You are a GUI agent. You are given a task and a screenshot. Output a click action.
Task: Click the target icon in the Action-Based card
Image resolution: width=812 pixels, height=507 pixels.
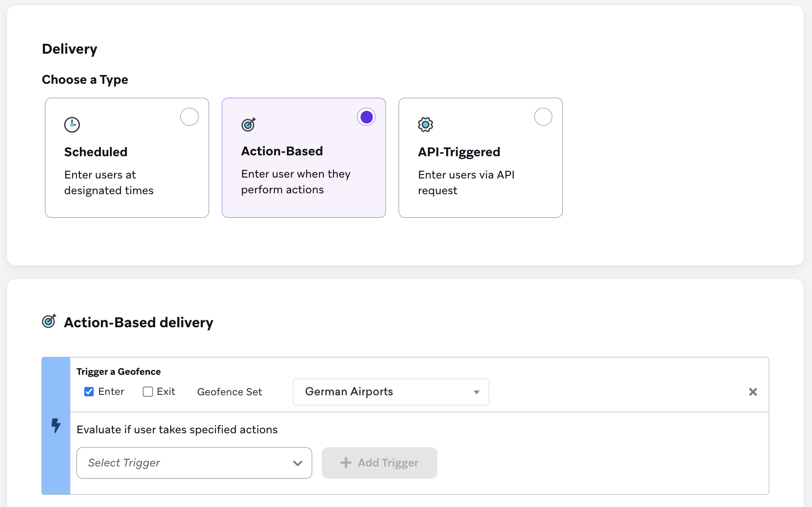coord(248,125)
